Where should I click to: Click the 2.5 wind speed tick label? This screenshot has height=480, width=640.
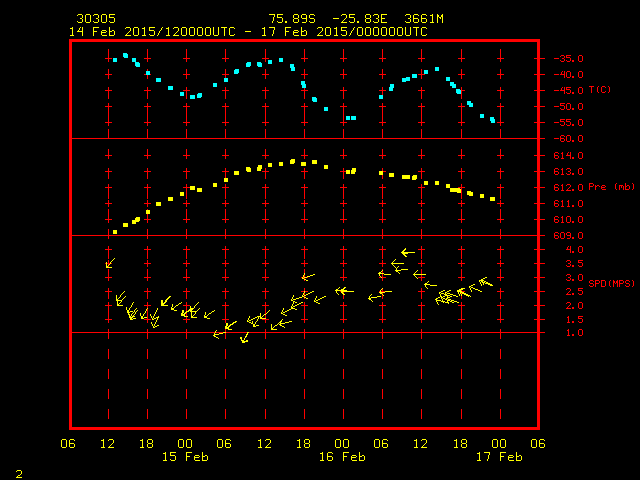pos(574,292)
